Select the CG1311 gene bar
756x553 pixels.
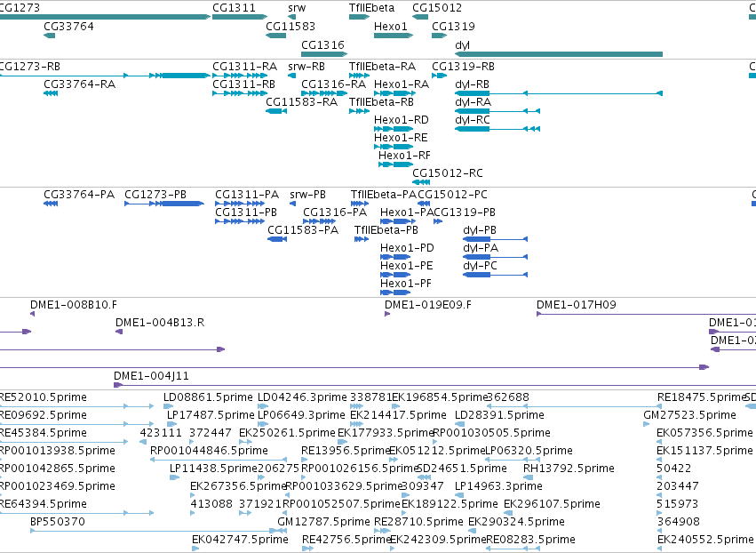coord(240,17)
